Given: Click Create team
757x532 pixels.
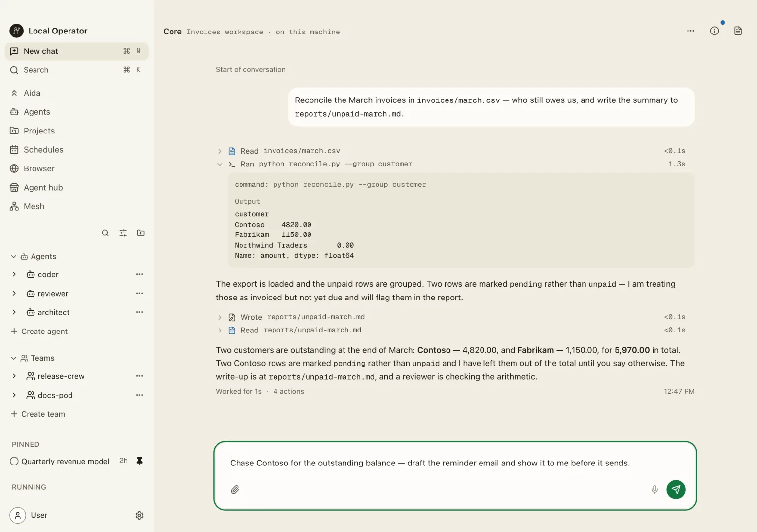Looking at the screenshot, I should (x=38, y=414).
